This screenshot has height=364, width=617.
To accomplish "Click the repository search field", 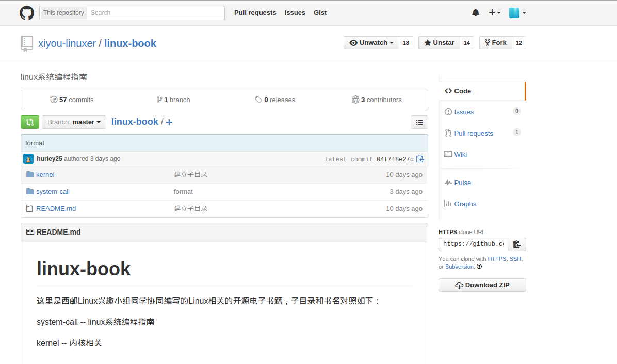I will (x=155, y=13).
